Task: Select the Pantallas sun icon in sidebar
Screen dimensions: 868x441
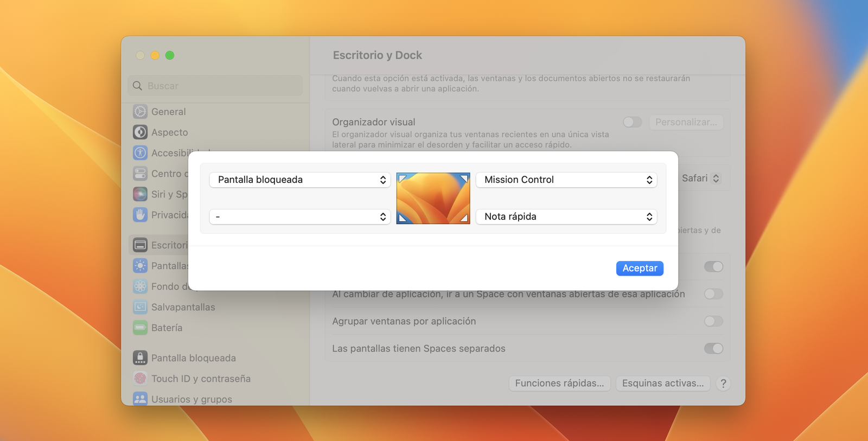Action: (x=140, y=266)
